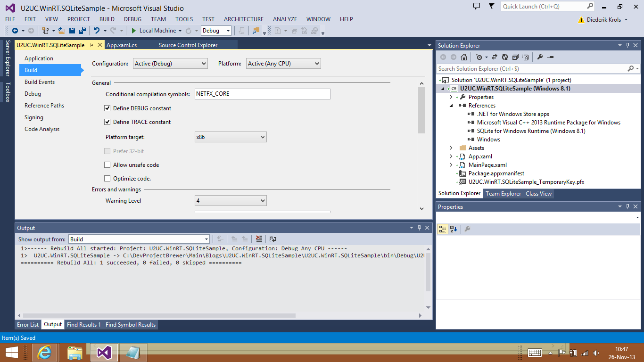
Task: Toggle auto-hide pin on Properties panel
Action: pos(627,206)
